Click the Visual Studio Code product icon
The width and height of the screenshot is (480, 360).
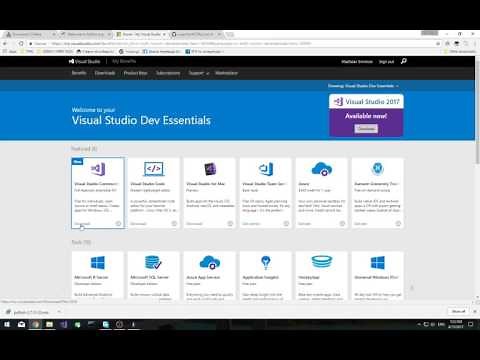tap(154, 169)
